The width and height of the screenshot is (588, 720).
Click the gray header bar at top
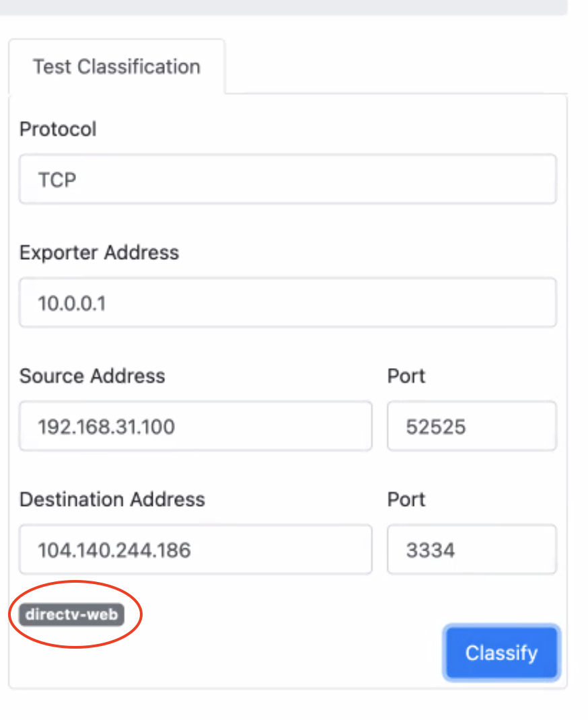283,7
